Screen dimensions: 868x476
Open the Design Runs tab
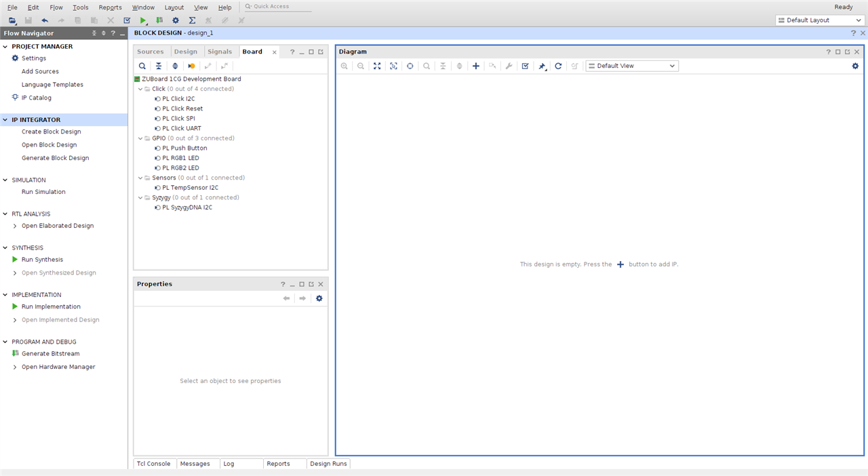click(x=328, y=464)
